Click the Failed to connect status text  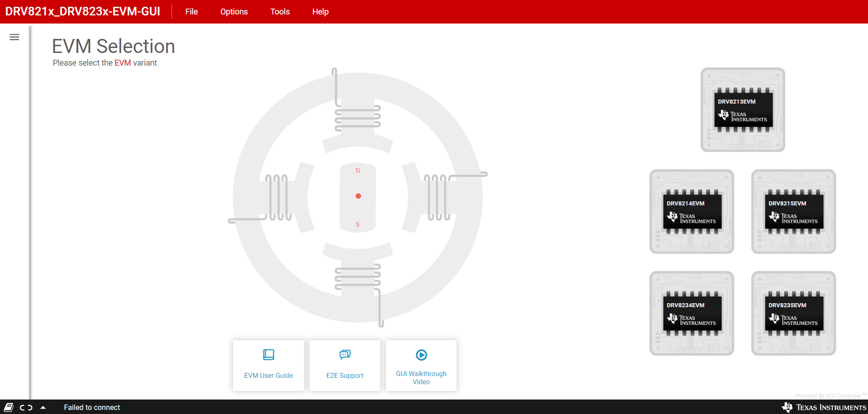[92, 407]
